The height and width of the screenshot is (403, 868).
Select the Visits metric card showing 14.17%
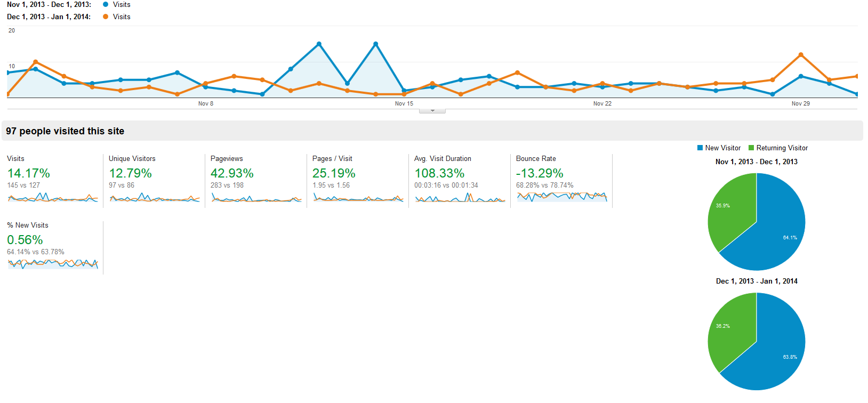(52, 181)
